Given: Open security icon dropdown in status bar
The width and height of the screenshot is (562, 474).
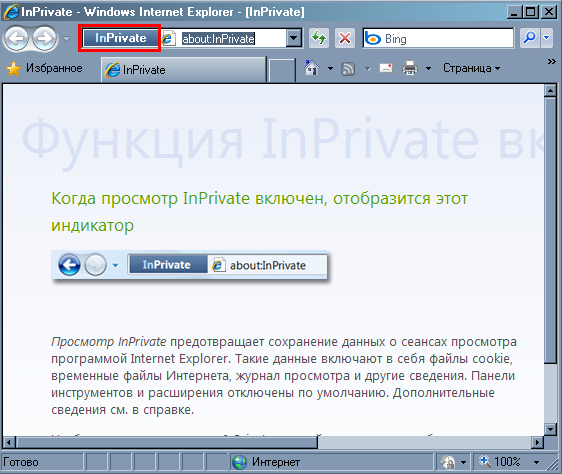Looking at the screenshot, I should point(463,463).
